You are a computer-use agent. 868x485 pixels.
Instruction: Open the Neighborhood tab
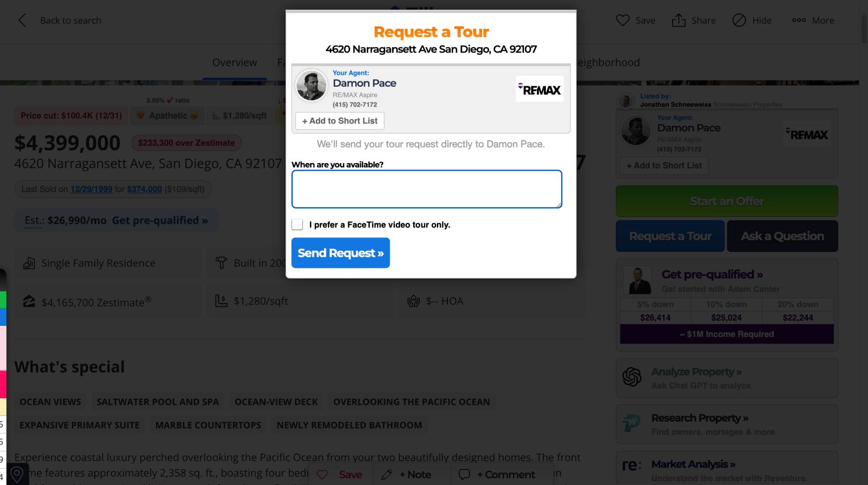(x=608, y=62)
